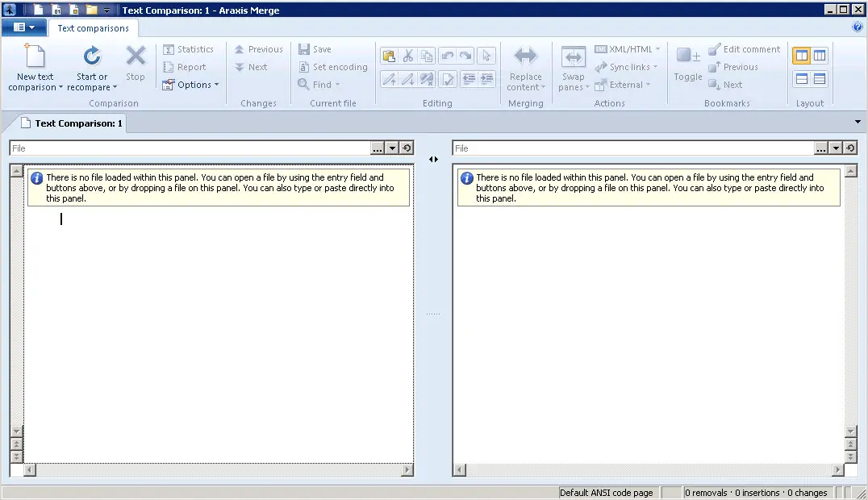Open tab list arrow at right
868x500 pixels.
pos(858,122)
